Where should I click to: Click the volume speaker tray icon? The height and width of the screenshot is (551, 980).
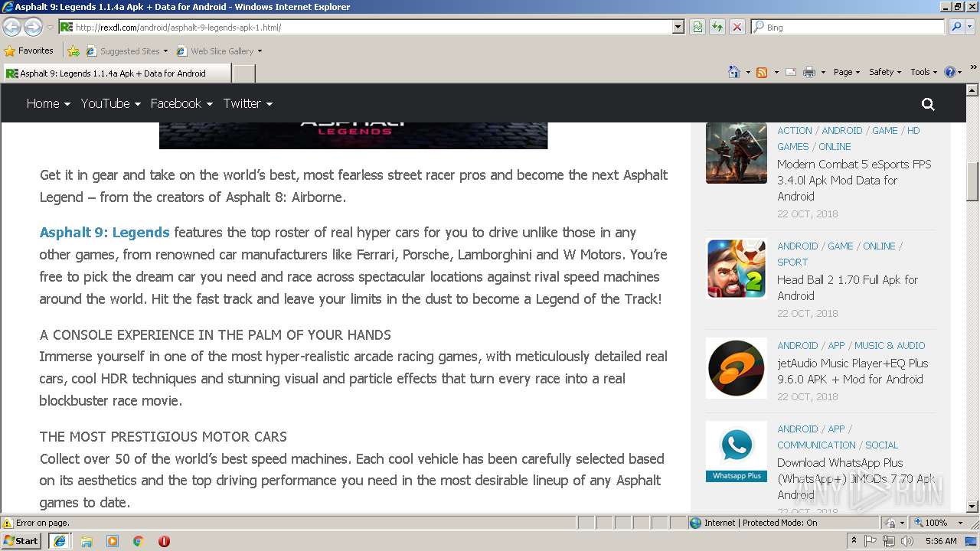(x=906, y=541)
